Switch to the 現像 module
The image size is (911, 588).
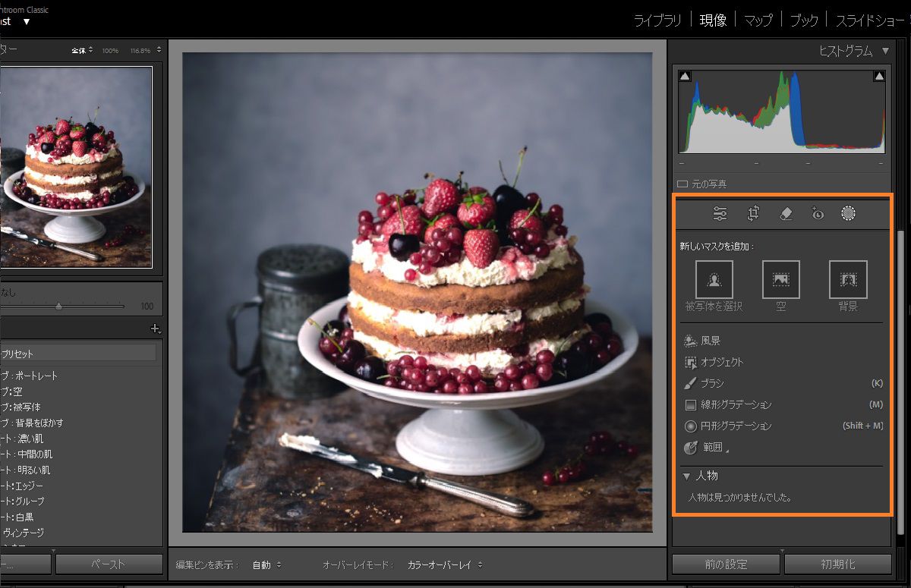coord(713,20)
